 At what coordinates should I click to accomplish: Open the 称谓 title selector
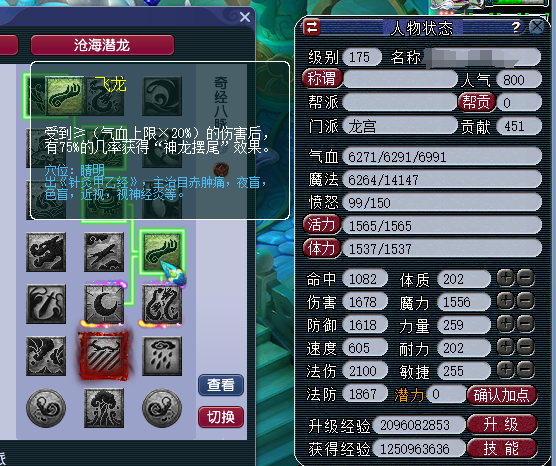[322, 78]
